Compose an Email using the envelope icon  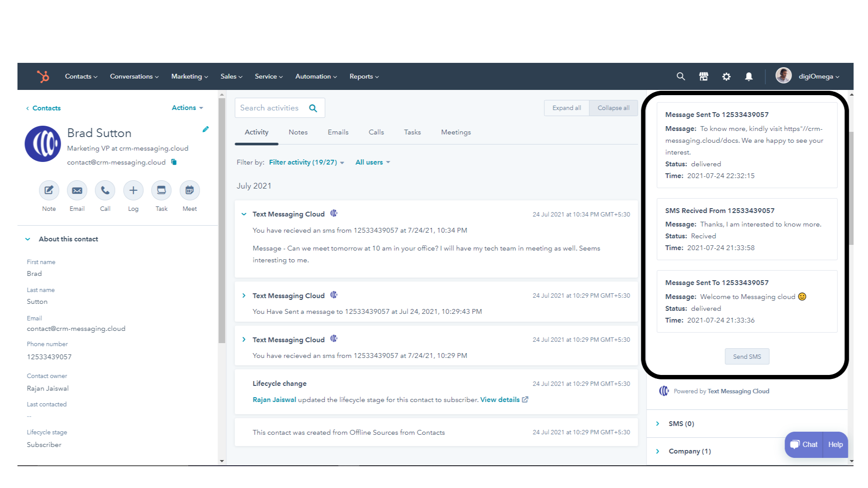pyautogui.click(x=77, y=190)
